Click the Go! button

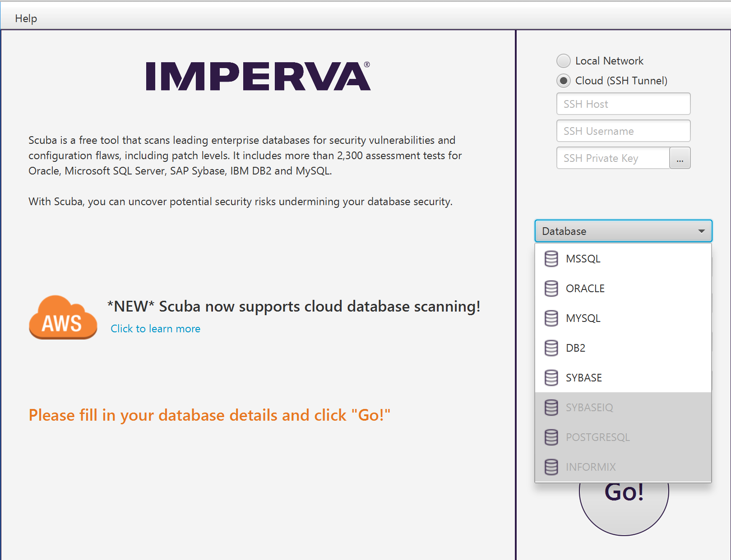click(x=624, y=509)
